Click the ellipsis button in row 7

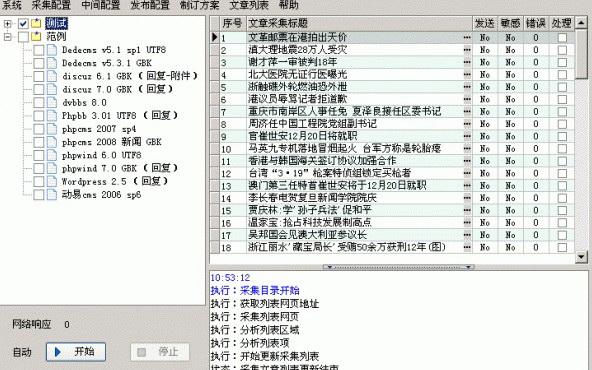pyautogui.click(x=467, y=111)
